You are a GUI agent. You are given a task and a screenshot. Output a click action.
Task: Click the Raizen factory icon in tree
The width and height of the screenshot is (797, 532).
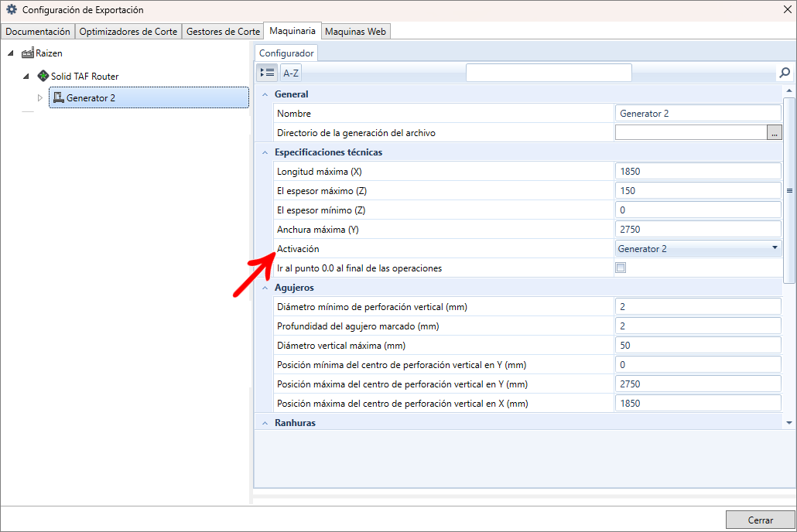tap(28, 53)
